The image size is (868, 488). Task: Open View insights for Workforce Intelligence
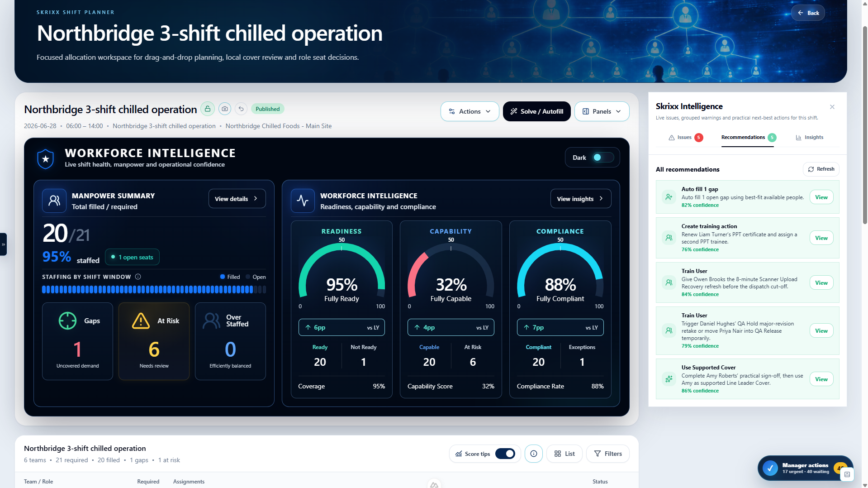(x=581, y=199)
